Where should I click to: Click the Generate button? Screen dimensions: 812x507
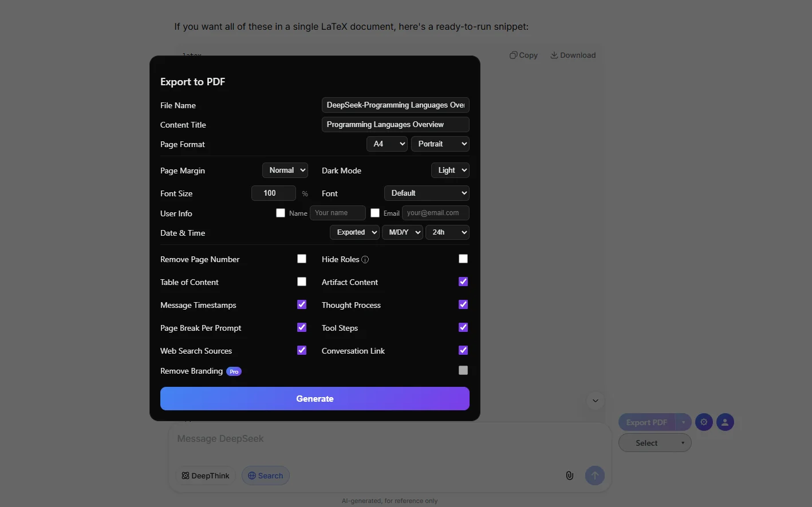[315, 398]
